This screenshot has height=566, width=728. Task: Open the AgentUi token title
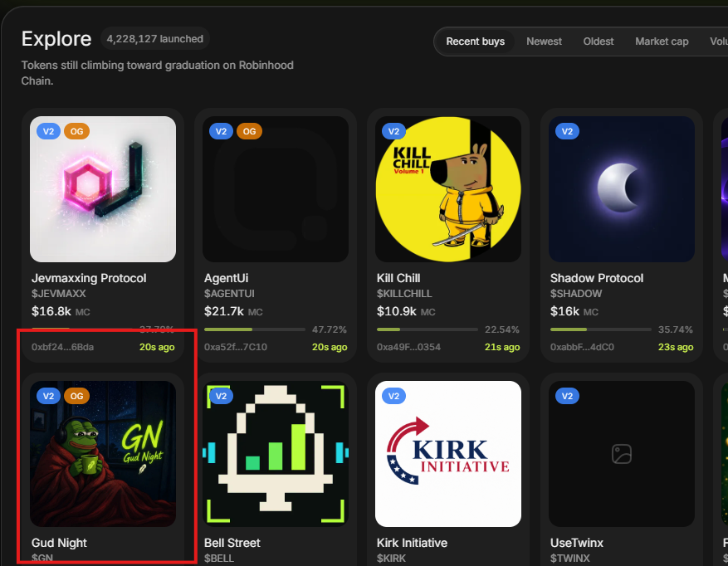click(x=226, y=278)
